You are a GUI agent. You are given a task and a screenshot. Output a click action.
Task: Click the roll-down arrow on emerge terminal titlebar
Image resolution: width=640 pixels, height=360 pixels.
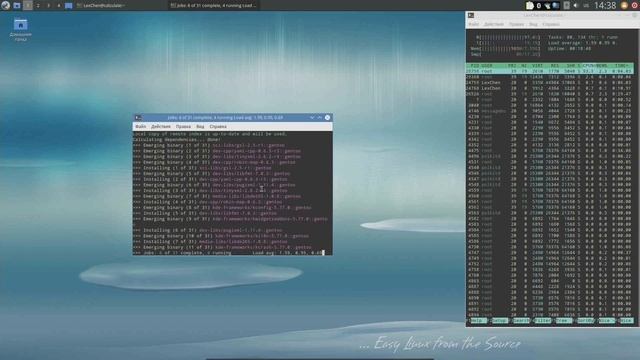[312, 118]
